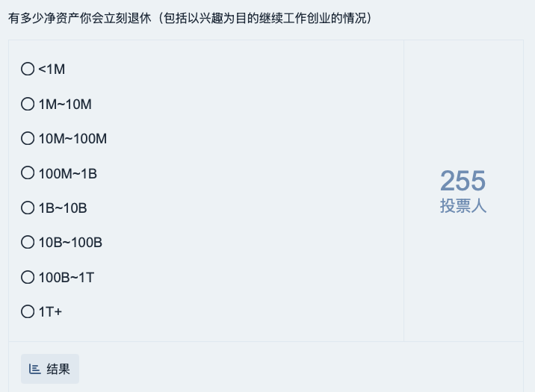The height and width of the screenshot is (392, 535).
Task: Click the 1B~10B label text
Action: [x=63, y=208]
